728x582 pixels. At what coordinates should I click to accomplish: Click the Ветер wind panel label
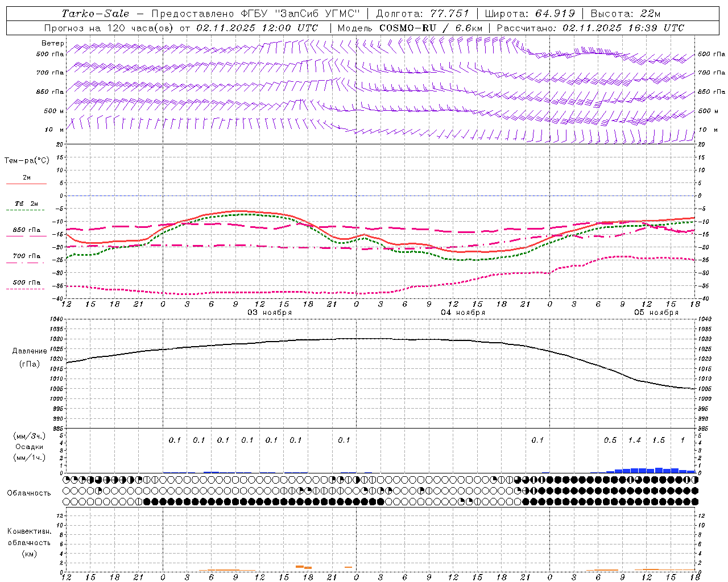coord(52,43)
